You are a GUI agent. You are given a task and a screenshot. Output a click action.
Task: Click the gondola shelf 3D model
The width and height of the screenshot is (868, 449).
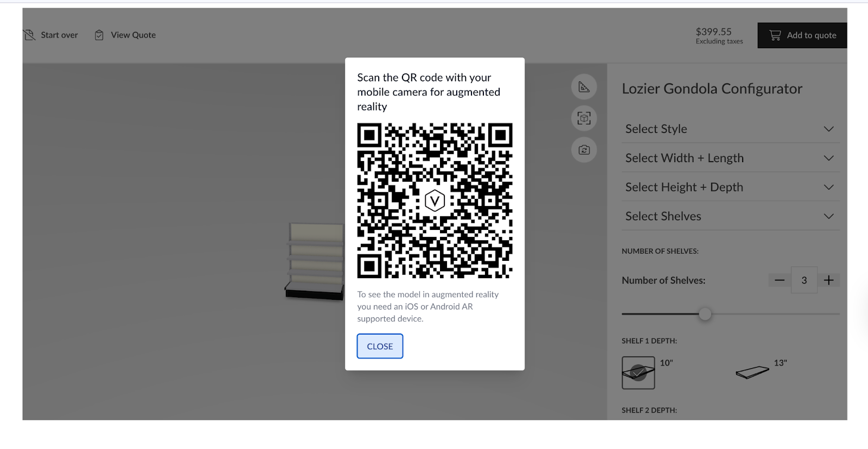pos(315,261)
